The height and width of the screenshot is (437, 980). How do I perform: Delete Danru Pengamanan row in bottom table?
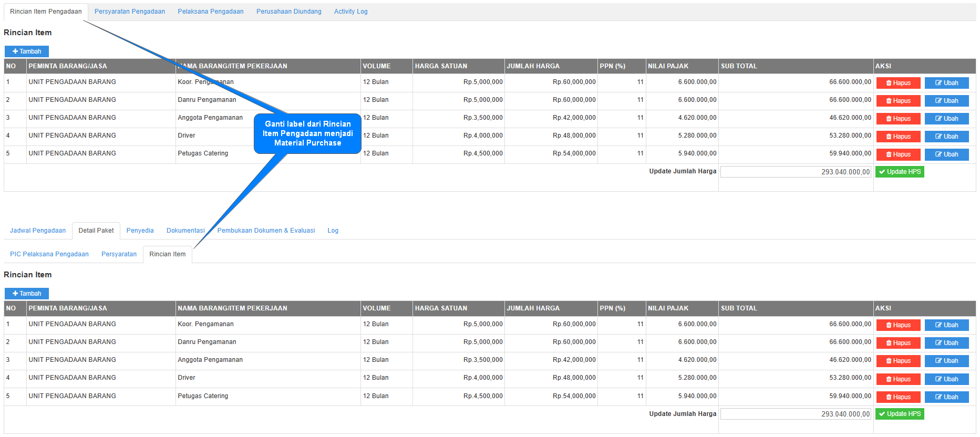point(898,343)
